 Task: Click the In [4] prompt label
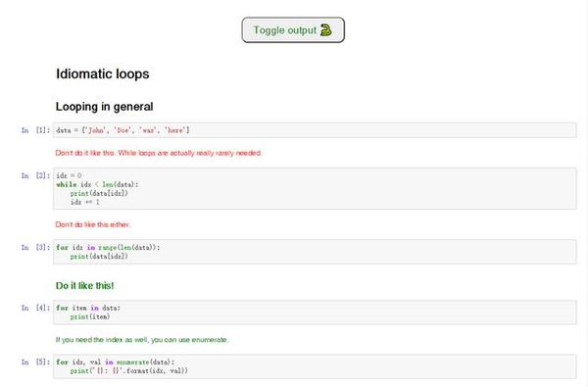pyautogui.click(x=35, y=308)
